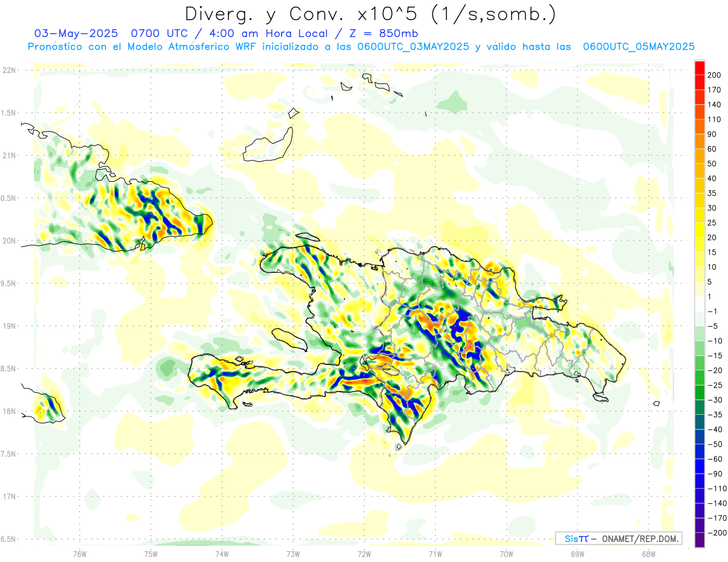Click the '-110' color bar value
Screen dimensions: 728x562
coord(717,489)
